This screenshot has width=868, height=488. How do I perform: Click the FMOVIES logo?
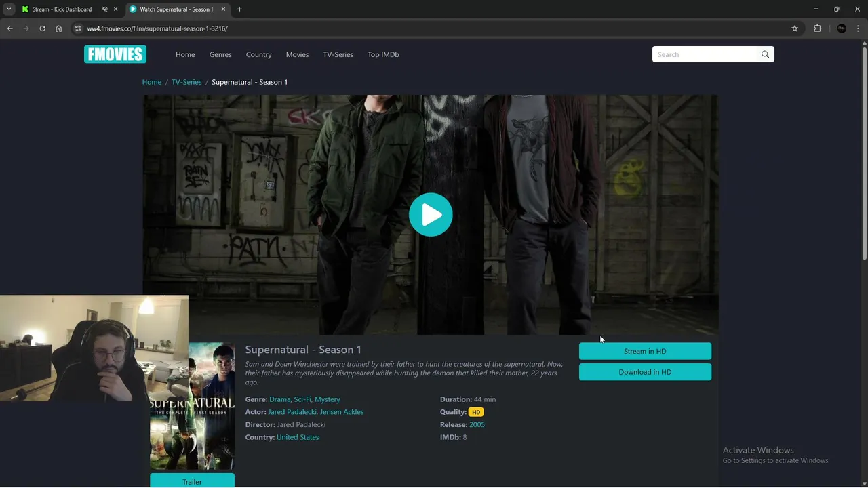pyautogui.click(x=115, y=54)
